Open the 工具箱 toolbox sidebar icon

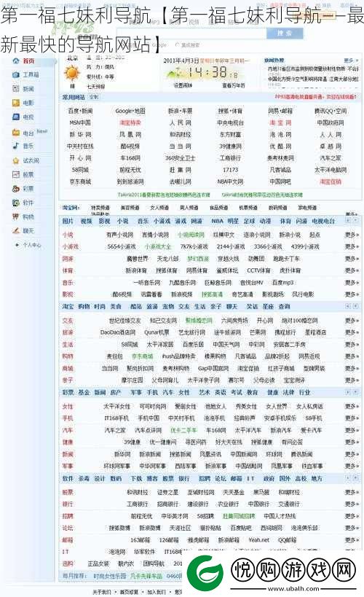(x=15, y=74)
